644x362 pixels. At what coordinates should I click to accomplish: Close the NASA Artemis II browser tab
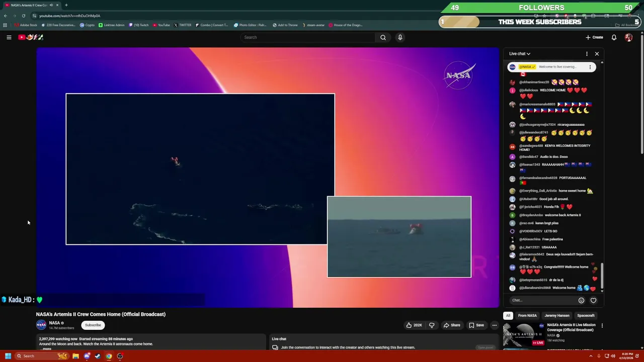pyautogui.click(x=57, y=5)
